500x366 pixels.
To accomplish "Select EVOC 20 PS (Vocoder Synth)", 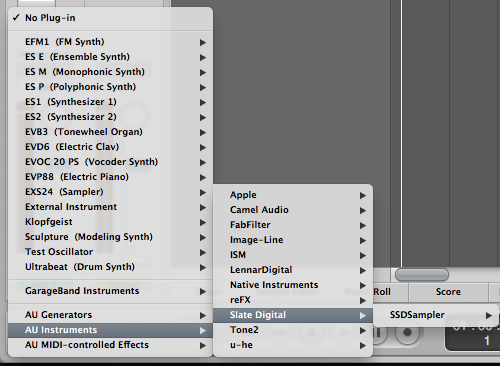I will [110, 162].
